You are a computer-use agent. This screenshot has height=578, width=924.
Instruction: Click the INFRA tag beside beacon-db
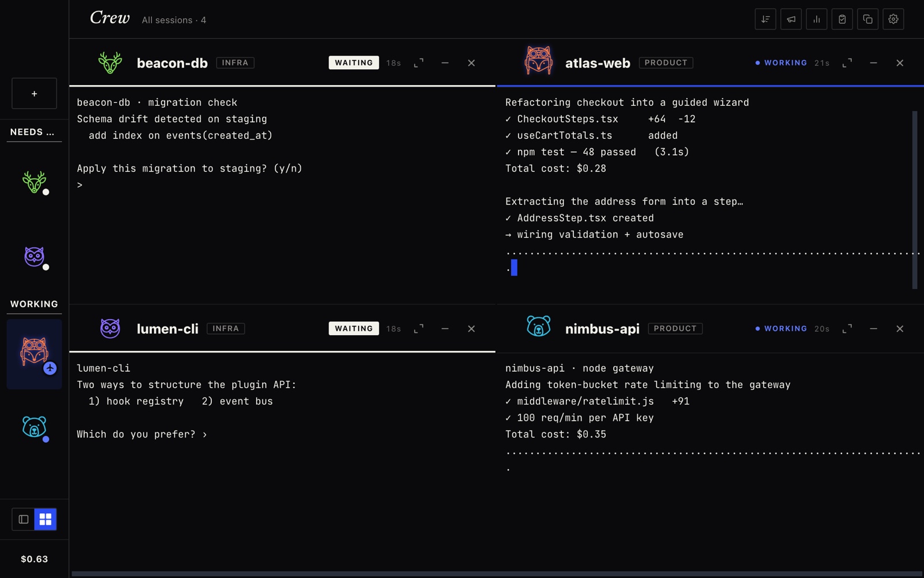point(235,62)
